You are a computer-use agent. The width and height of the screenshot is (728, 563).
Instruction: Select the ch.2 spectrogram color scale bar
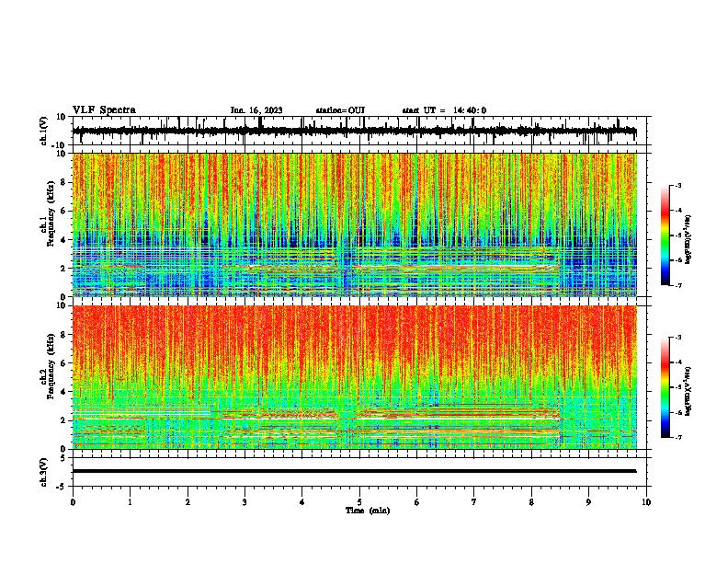tap(665, 387)
